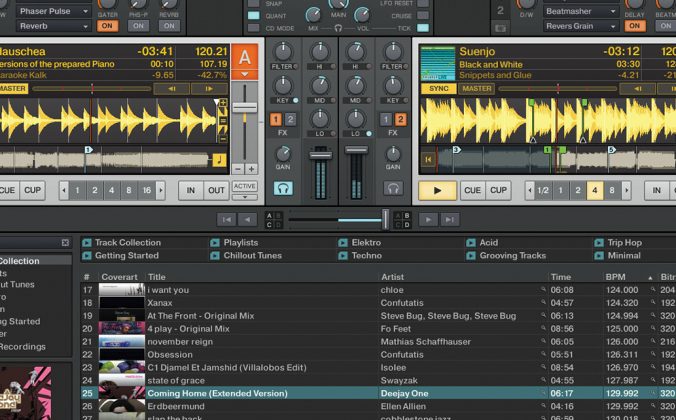Screen dimensions: 676x420
Task: Click the Trip Hop favorite folder icon
Action: [x=599, y=242]
